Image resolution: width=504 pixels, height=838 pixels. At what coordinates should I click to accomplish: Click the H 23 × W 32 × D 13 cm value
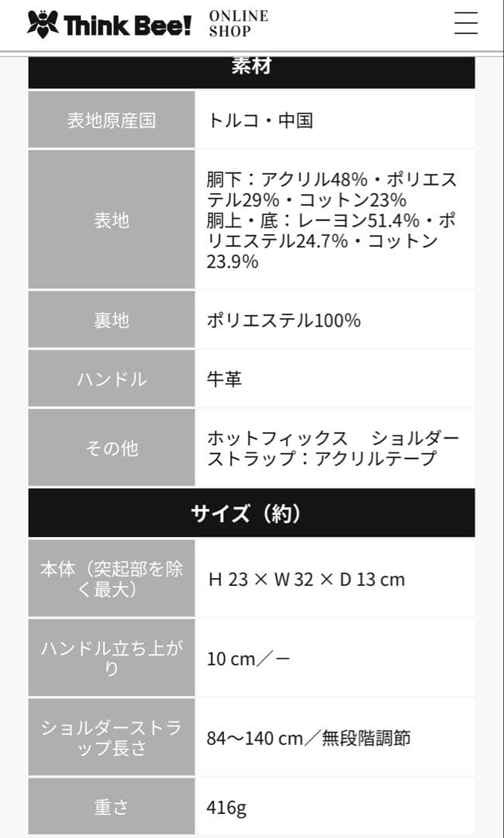coord(306,580)
